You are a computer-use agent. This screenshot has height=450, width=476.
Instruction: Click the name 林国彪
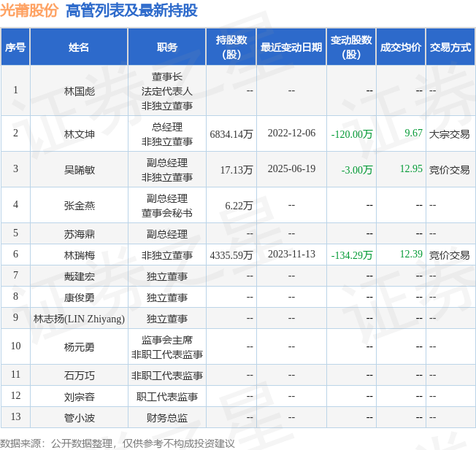tap(80, 90)
